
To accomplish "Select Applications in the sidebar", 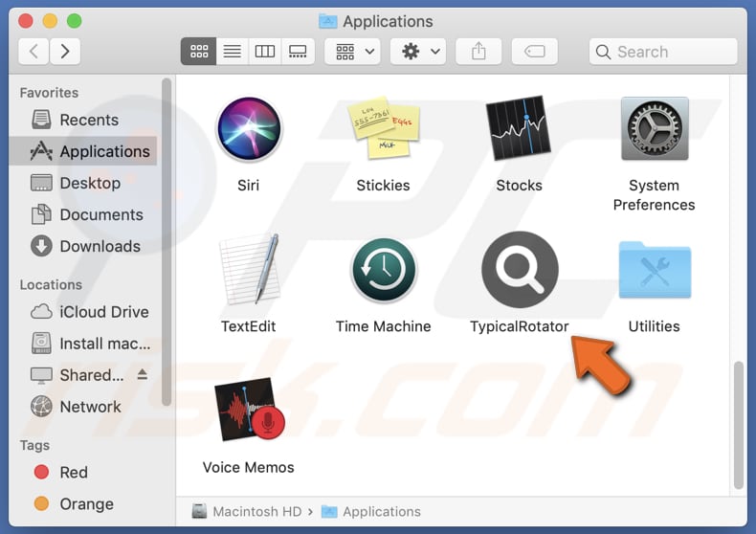I will pos(83,151).
